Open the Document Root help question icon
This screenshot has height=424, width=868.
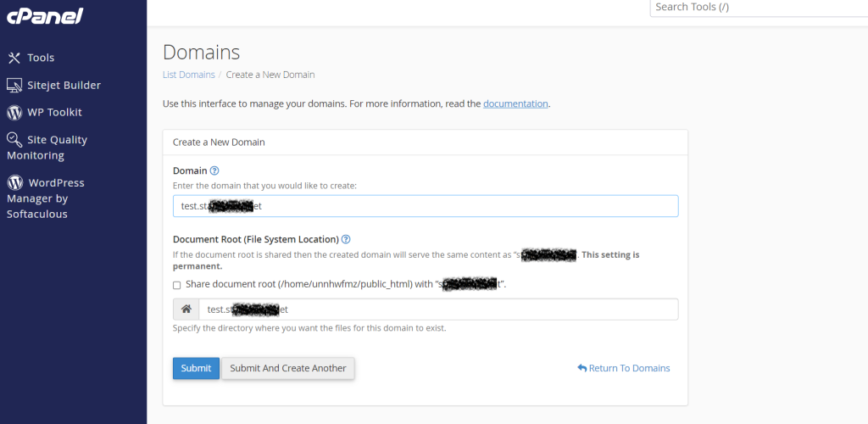[346, 239]
